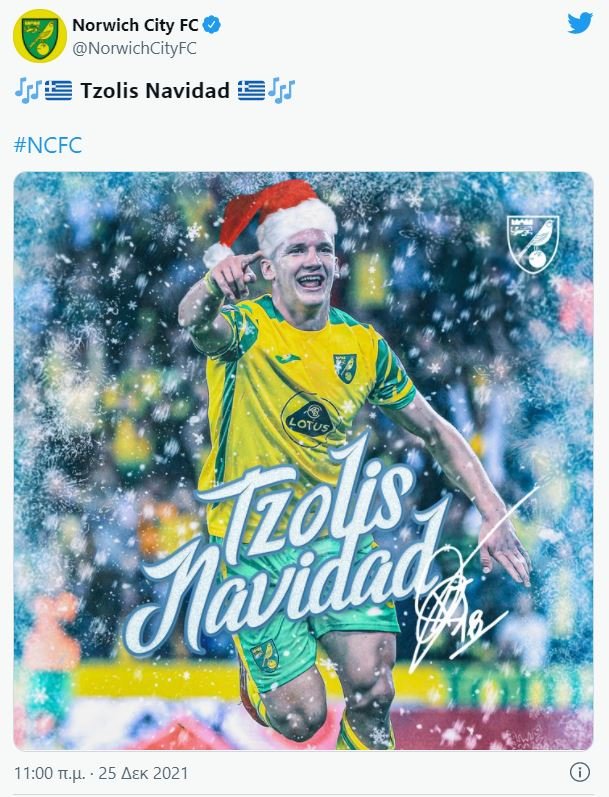Click the club badge on the yellow jersey

(x=345, y=368)
